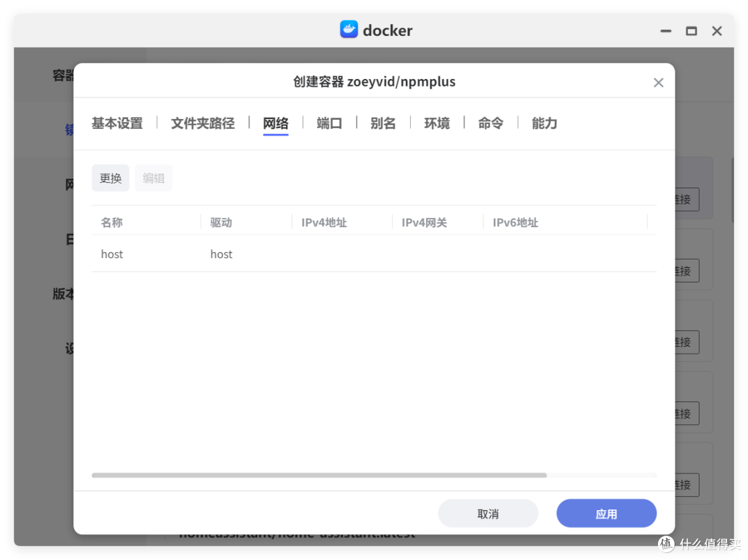Select the 网络 tab
The image size is (748, 560).
[276, 123]
